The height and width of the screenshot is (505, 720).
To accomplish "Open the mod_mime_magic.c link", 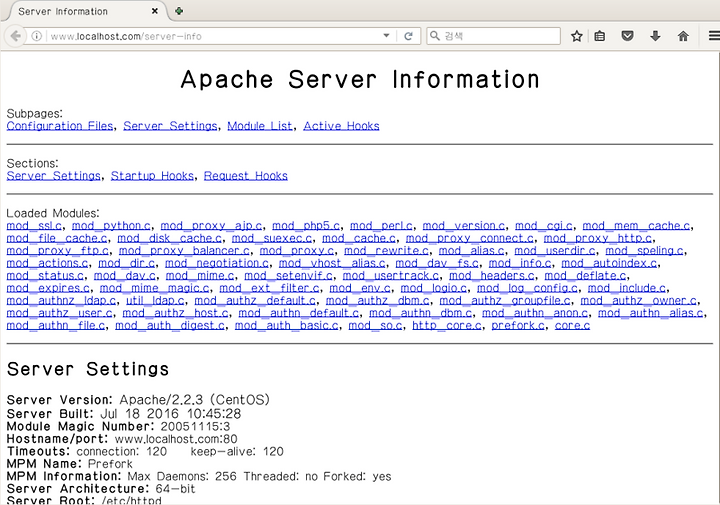I will 154,288.
